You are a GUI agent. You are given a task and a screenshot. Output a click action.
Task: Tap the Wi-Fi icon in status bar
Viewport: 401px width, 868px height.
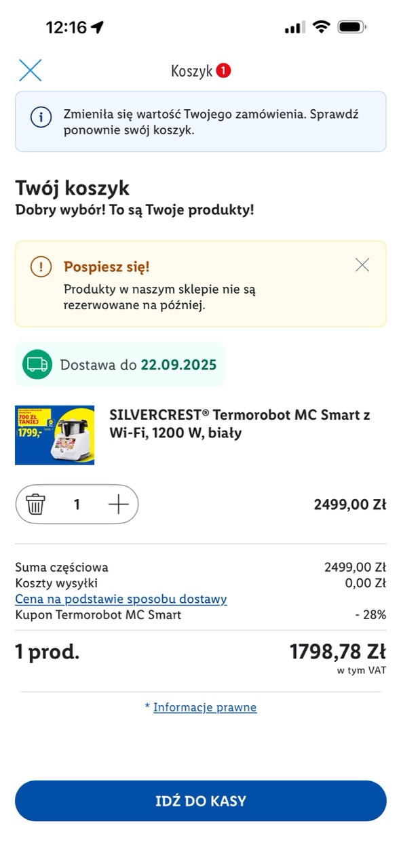(321, 27)
